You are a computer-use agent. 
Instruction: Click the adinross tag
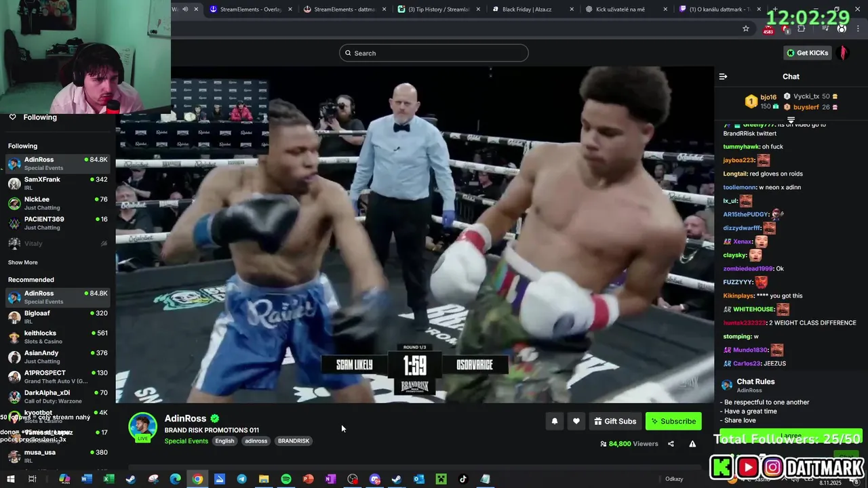point(256,441)
